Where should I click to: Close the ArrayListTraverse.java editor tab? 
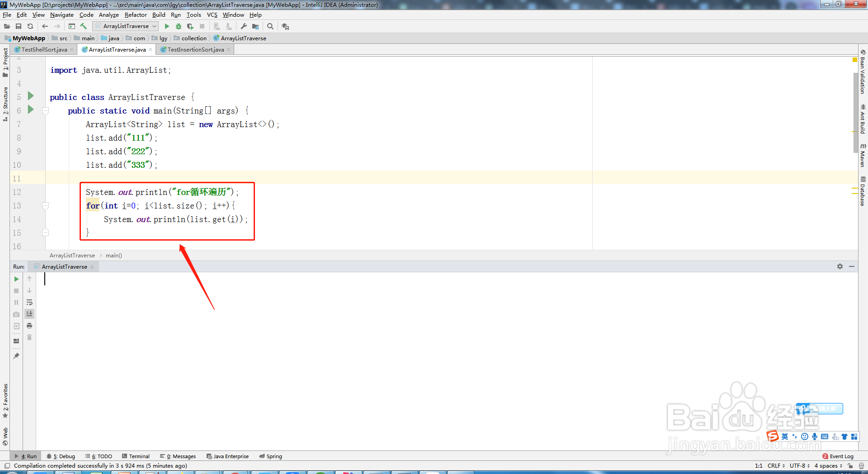[151, 50]
